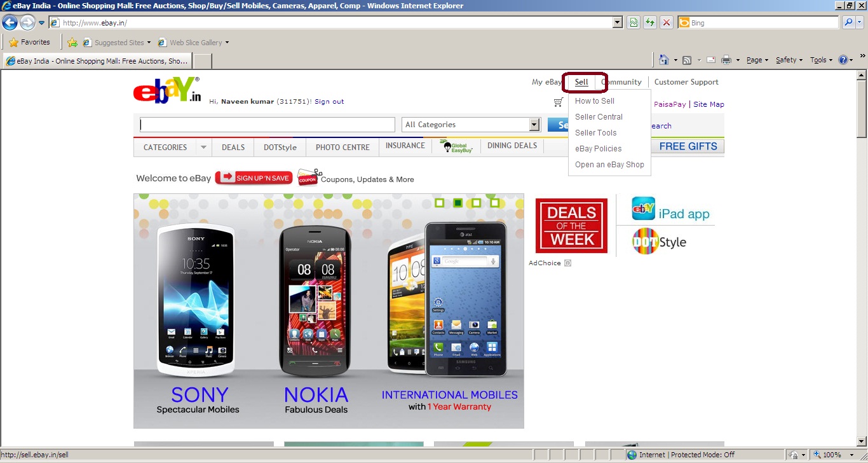Viewport: 868px width, 463px height.
Task: Open the DOTStyle nav tab
Action: [280, 148]
